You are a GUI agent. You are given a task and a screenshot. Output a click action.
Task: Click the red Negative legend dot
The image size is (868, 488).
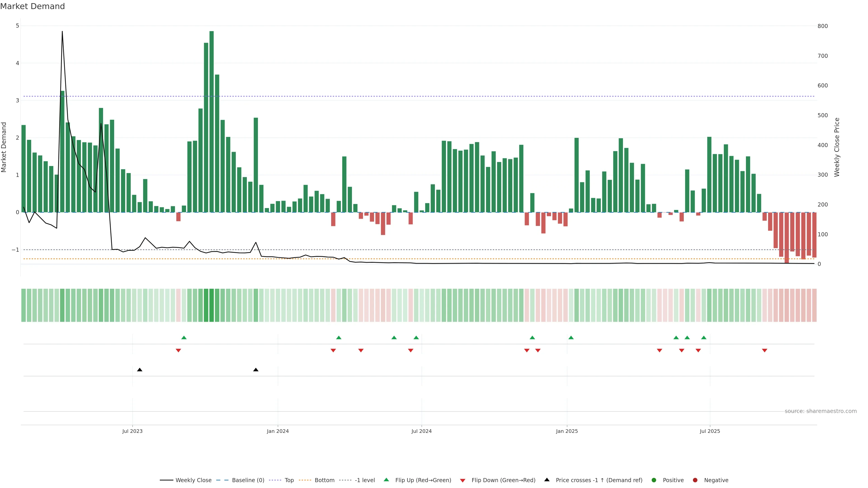pos(695,480)
